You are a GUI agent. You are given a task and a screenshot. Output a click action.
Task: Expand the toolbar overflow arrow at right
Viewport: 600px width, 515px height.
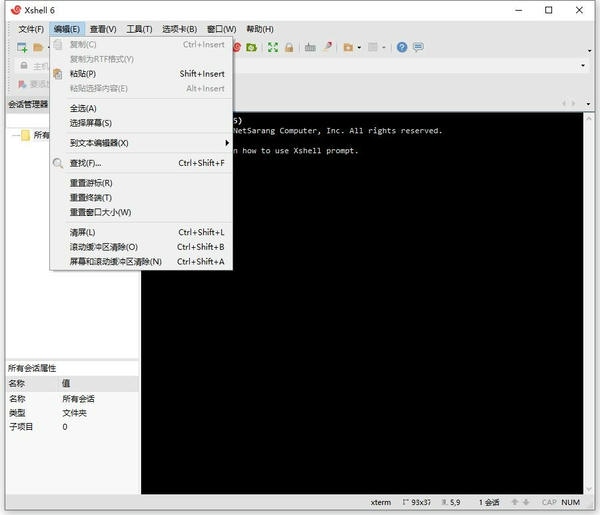pos(589,51)
